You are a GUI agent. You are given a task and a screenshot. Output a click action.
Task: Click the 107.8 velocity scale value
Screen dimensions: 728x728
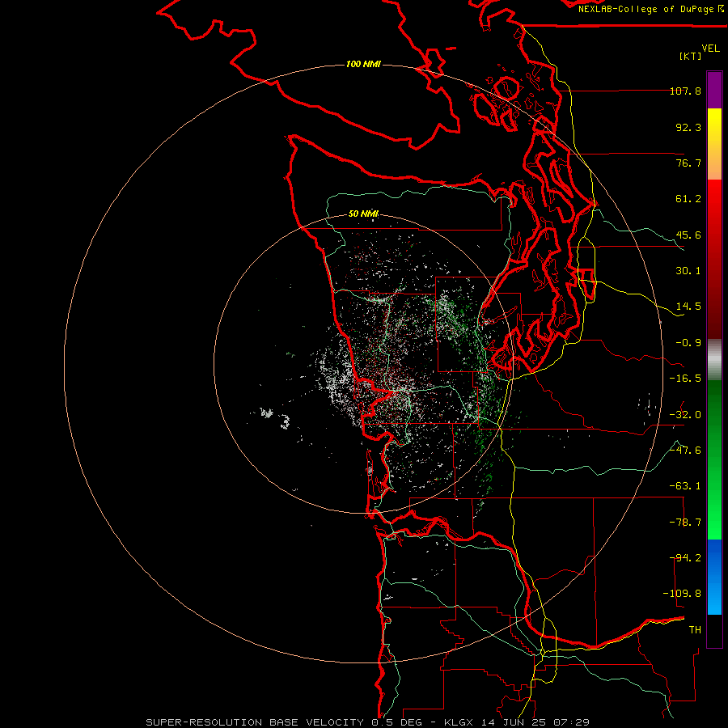click(685, 91)
